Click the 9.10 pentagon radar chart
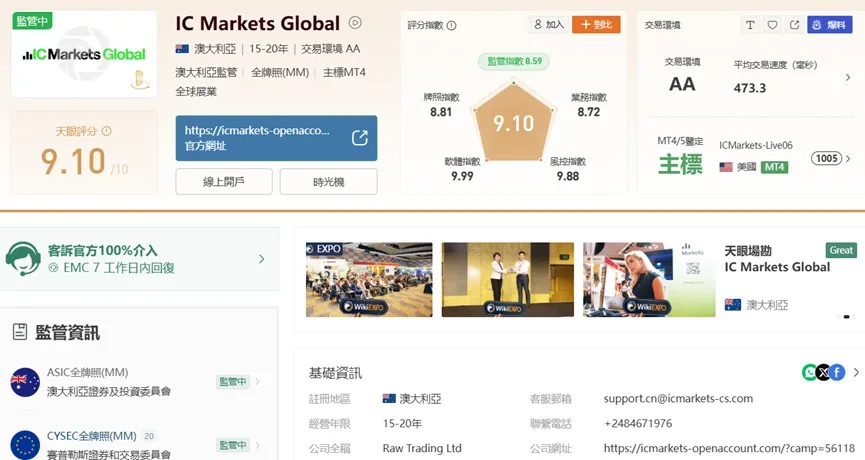Viewport: 865px width, 460px height. (x=514, y=122)
